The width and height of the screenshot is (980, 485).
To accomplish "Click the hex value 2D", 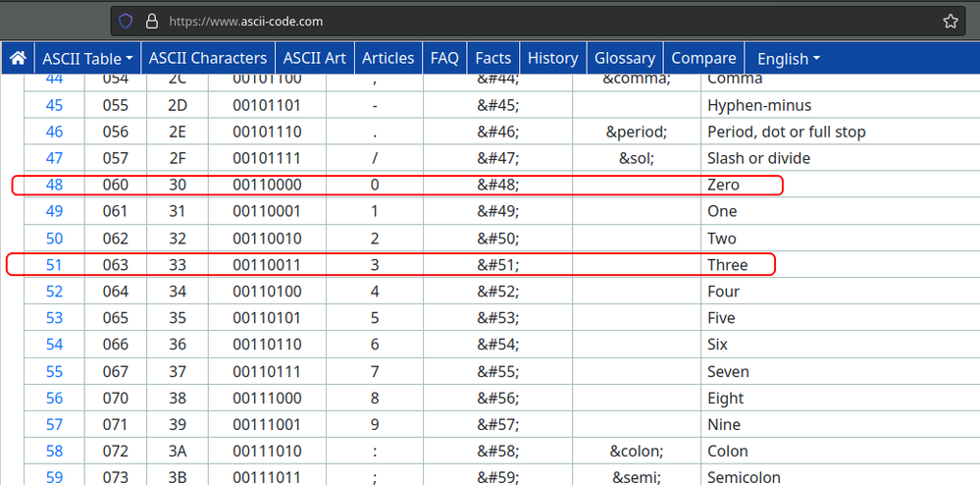I will [178, 105].
